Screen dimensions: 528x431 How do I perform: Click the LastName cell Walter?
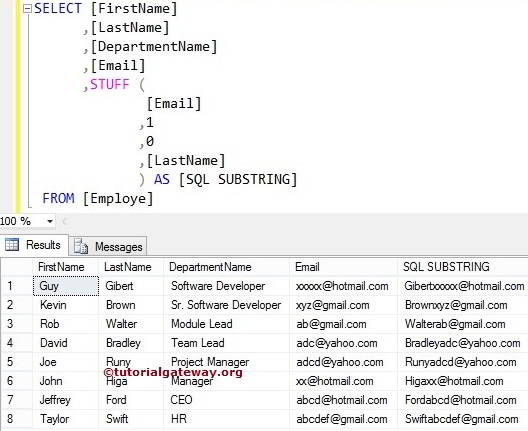click(x=131, y=324)
